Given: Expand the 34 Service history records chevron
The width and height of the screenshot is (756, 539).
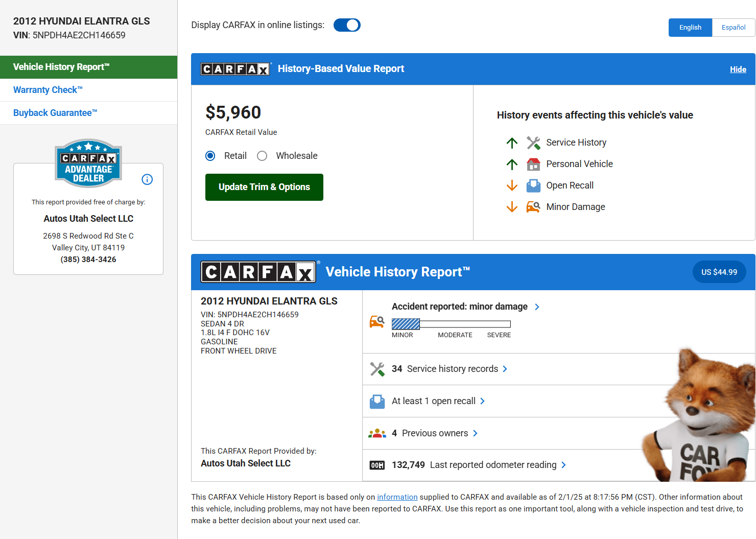Looking at the screenshot, I should 505,369.
